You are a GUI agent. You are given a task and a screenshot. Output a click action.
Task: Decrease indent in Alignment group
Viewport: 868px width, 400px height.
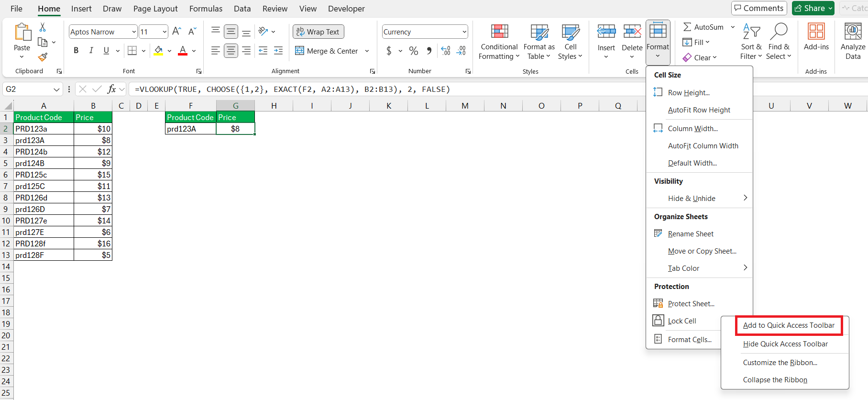pyautogui.click(x=263, y=50)
